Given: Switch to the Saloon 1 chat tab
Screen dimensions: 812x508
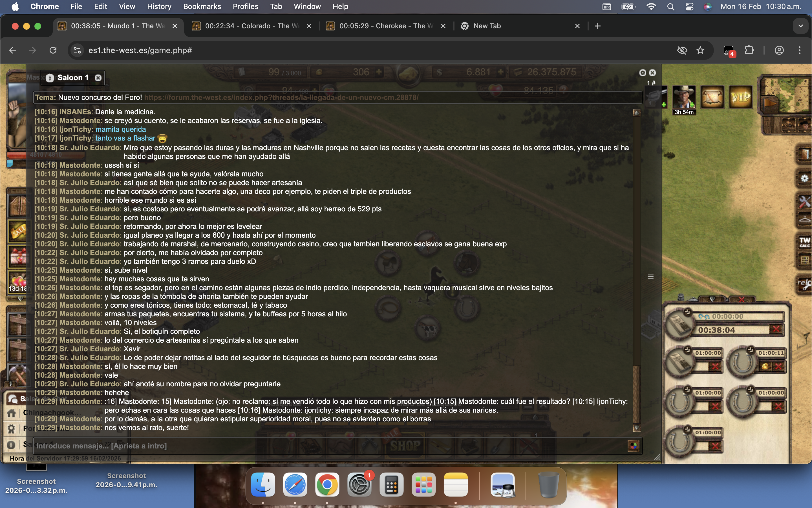Looking at the screenshot, I should pyautogui.click(x=72, y=78).
